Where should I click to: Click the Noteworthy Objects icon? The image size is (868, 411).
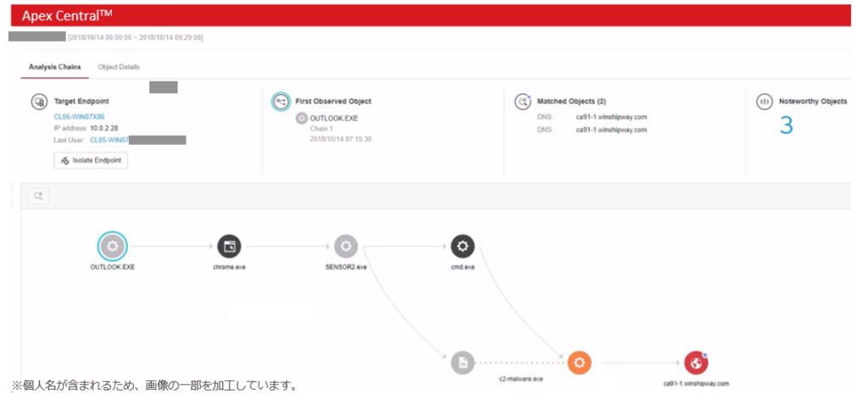click(x=765, y=102)
